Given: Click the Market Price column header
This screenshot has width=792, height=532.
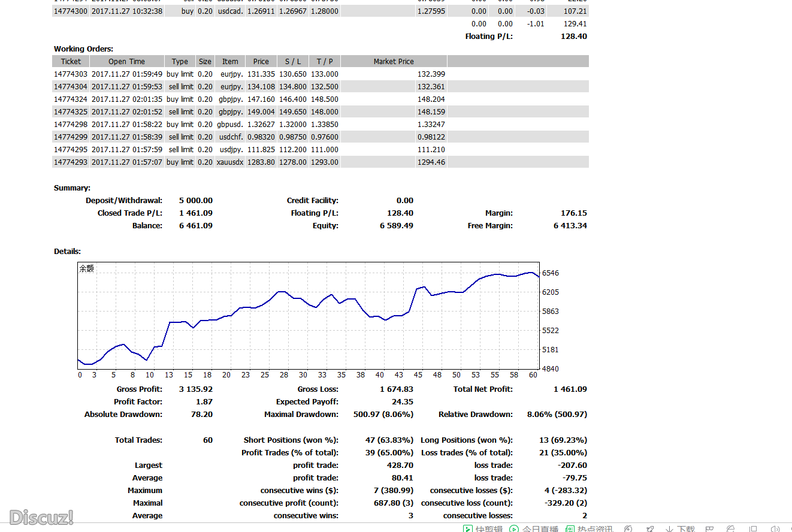Looking at the screenshot, I should (394, 61).
